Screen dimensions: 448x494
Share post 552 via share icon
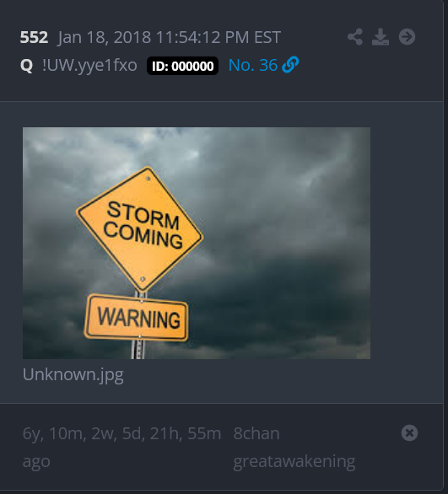pyautogui.click(x=355, y=37)
